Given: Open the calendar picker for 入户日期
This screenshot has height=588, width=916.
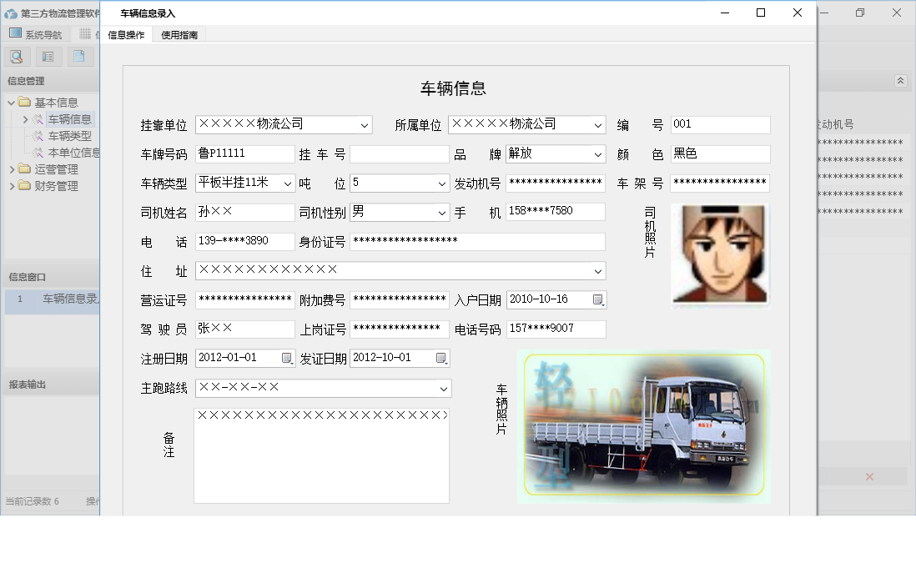Looking at the screenshot, I should coord(598,300).
